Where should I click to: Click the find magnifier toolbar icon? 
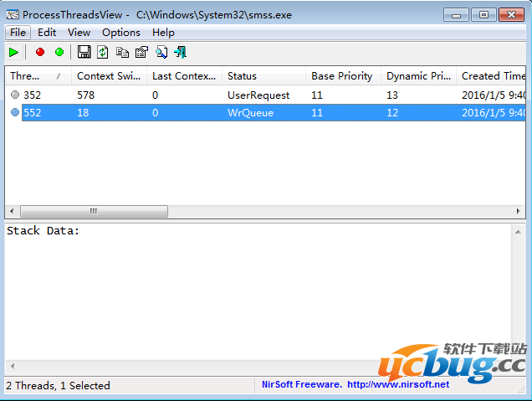click(161, 52)
